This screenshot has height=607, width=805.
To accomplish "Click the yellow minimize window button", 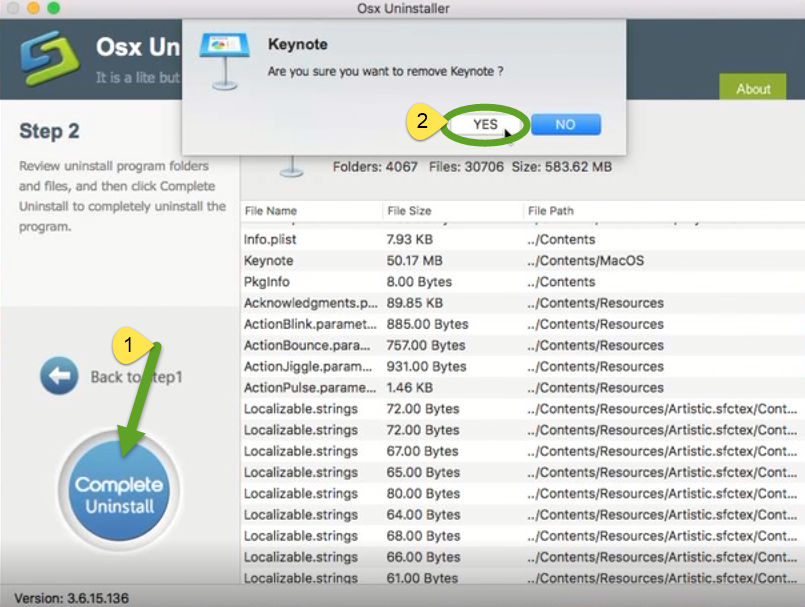I will click(x=33, y=8).
